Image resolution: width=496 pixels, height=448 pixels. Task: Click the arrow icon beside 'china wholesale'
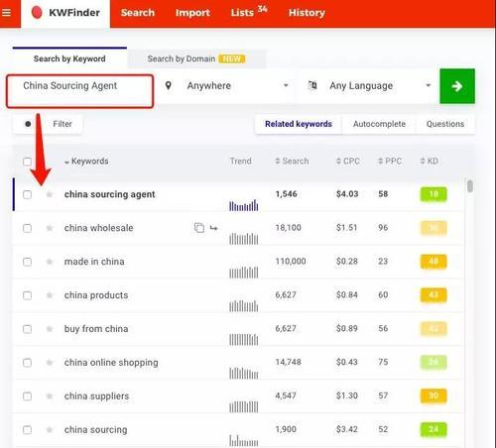pyautogui.click(x=214, y=228)
